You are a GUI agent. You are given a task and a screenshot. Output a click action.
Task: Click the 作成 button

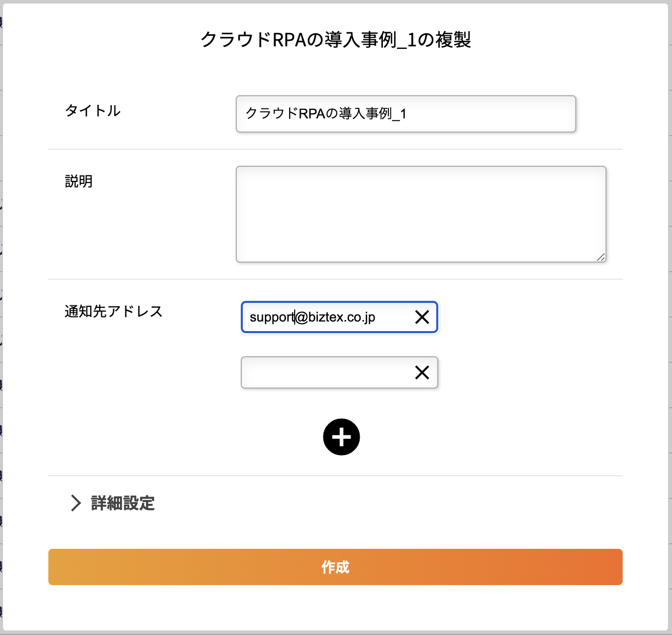[x=335, y=567]
